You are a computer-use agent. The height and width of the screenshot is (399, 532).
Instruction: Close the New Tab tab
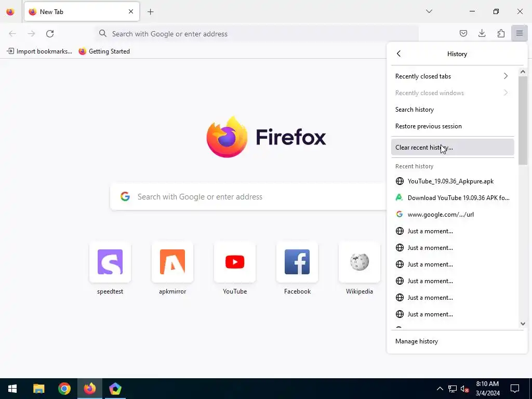[130, 11]
